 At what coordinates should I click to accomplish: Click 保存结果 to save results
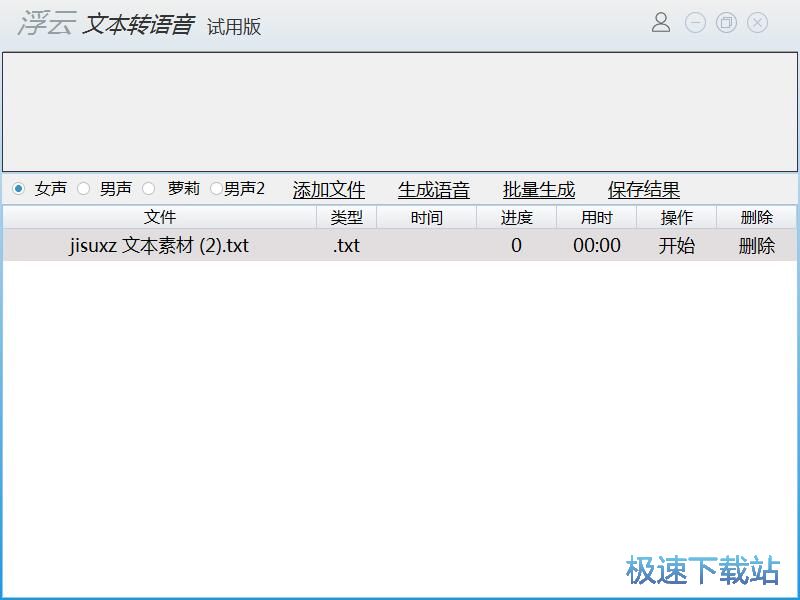click(644, 190)
